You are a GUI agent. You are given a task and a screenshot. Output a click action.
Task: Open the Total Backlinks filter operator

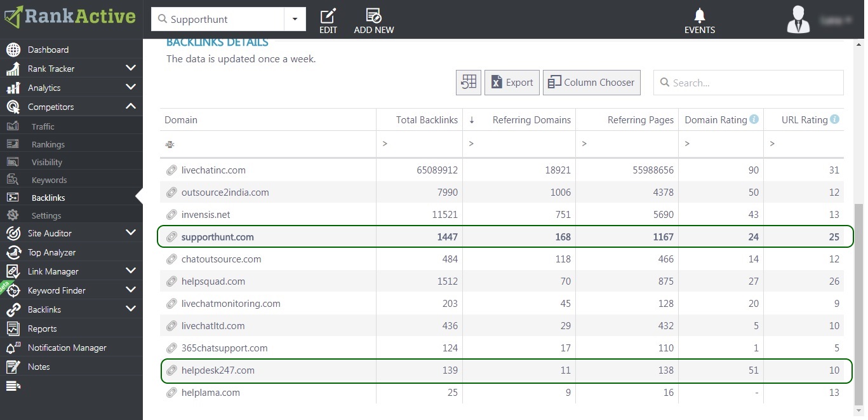click(385, 144)
